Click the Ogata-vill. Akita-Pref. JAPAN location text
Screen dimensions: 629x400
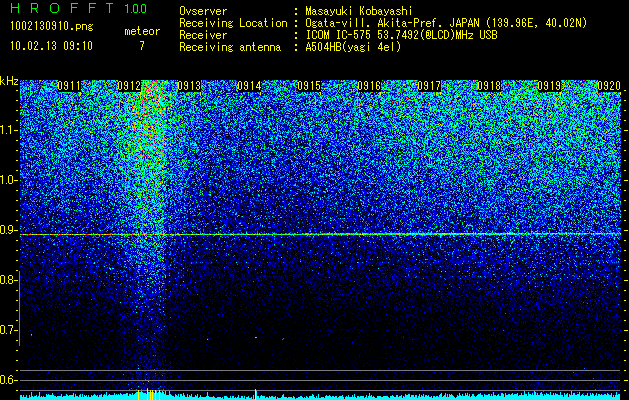click(x=446, y=23)
